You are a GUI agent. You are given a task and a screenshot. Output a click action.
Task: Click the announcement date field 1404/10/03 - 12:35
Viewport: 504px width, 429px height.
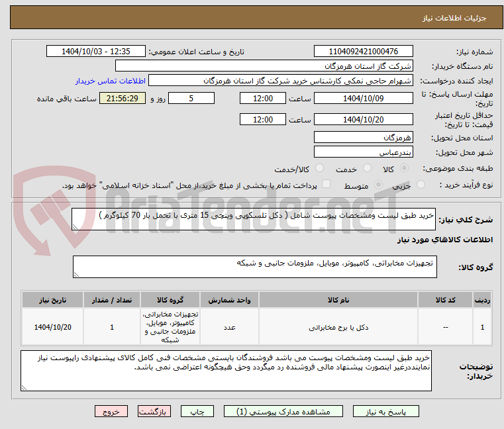point(96,51)
